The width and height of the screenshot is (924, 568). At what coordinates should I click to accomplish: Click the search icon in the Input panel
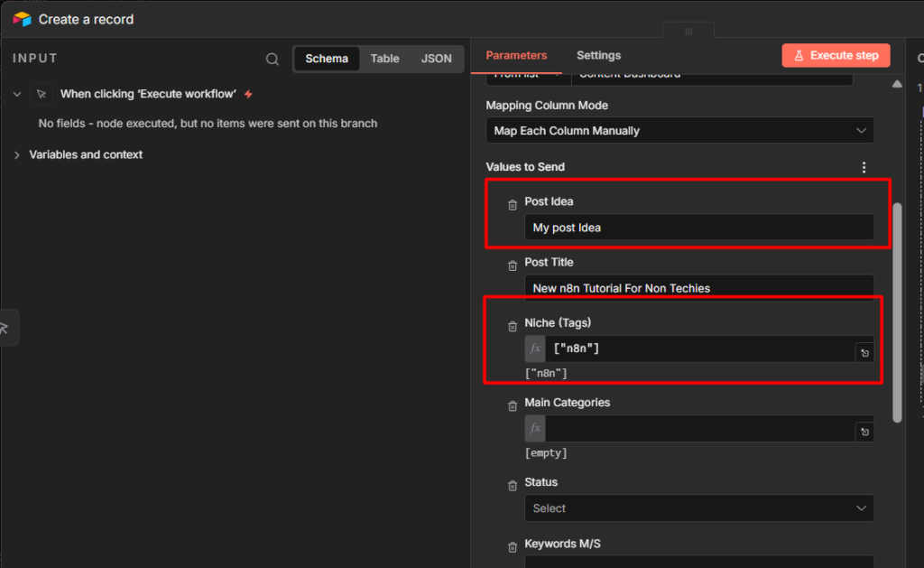(273, 59)
